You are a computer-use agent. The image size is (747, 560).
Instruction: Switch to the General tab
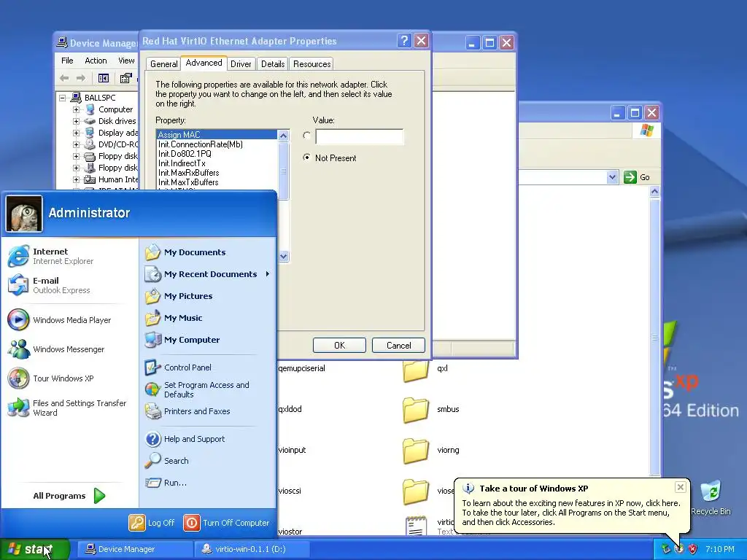(x=164, y=64)
